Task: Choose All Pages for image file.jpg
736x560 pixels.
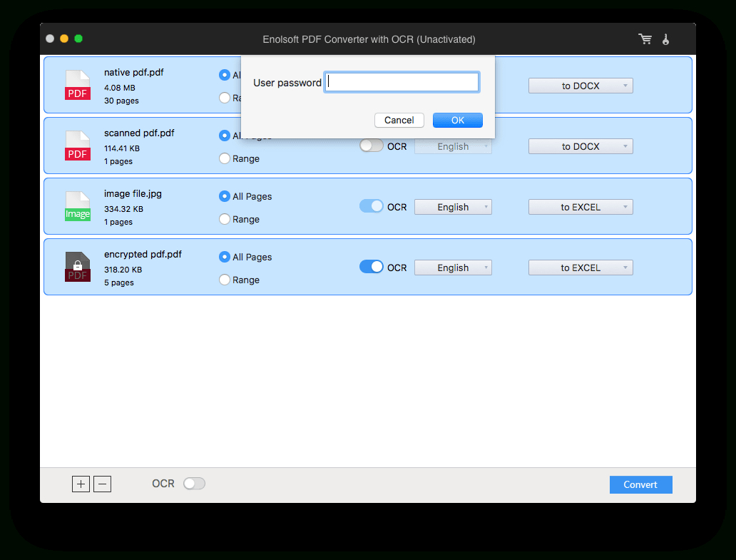Action: pos(223,196)
